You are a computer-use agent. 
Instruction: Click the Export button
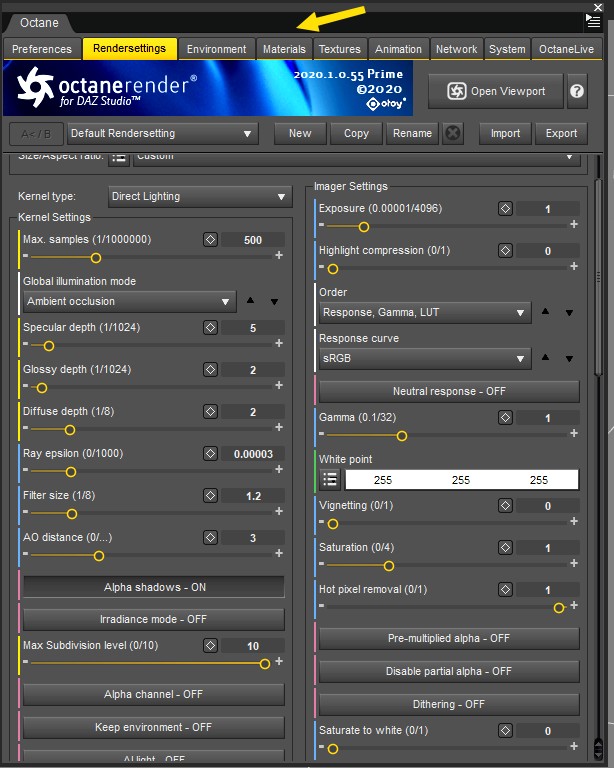pos(562,133)
